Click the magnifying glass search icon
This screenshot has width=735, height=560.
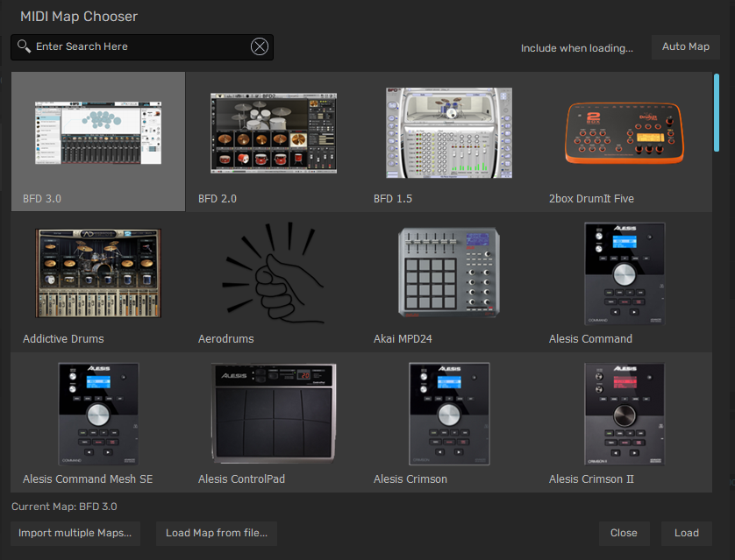[x=24, y=46]
